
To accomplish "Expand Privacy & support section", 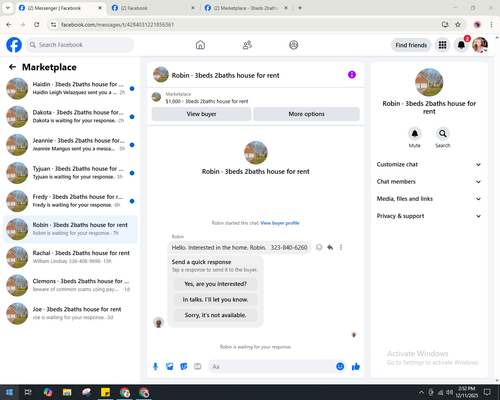I will [429, 216].
